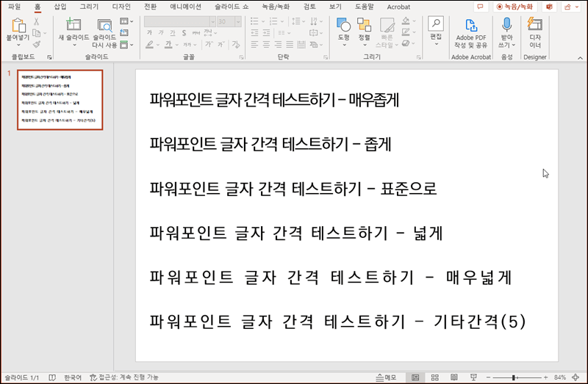Open the File (파일) tab
The height and width of the screenshot is (384, 588).
pos(14,7)
